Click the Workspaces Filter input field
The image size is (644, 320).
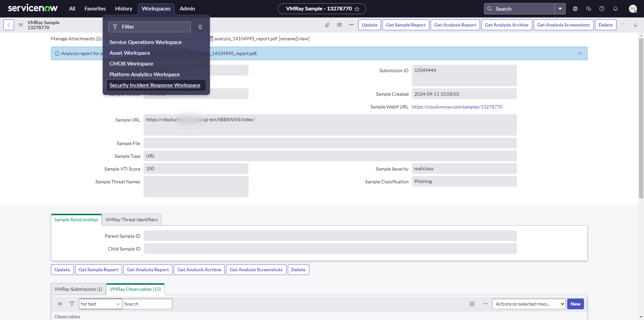(x=150, y=27)
